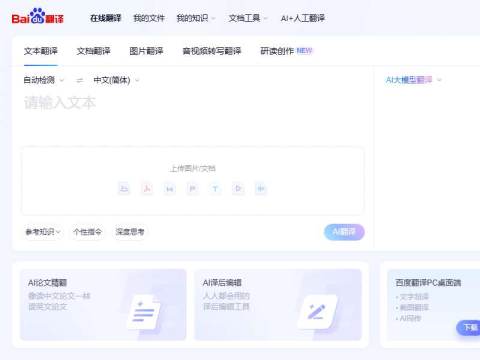Click the 个性指令 button
Screen dimensions: 480x360
pos(88,232)
